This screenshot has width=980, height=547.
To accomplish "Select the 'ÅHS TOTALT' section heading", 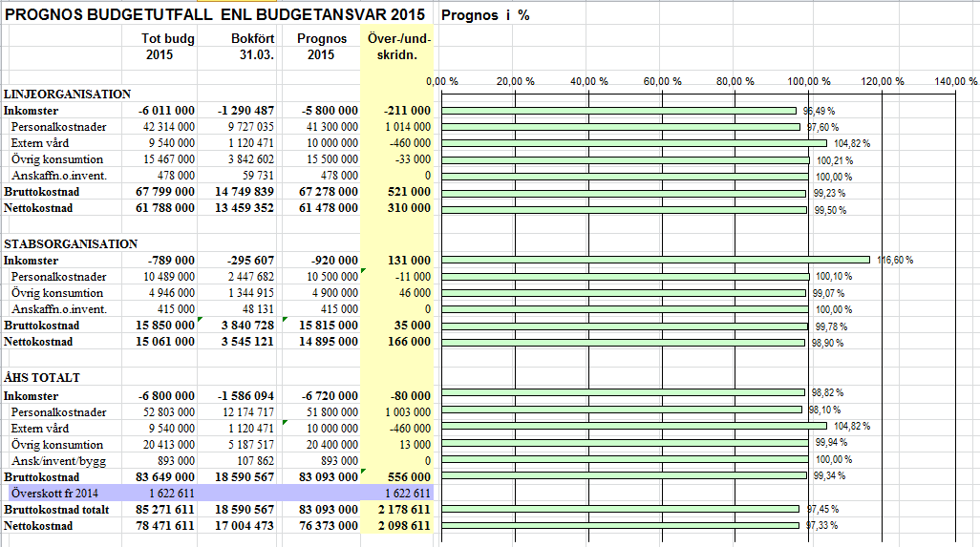I will [x=42, y=378].
